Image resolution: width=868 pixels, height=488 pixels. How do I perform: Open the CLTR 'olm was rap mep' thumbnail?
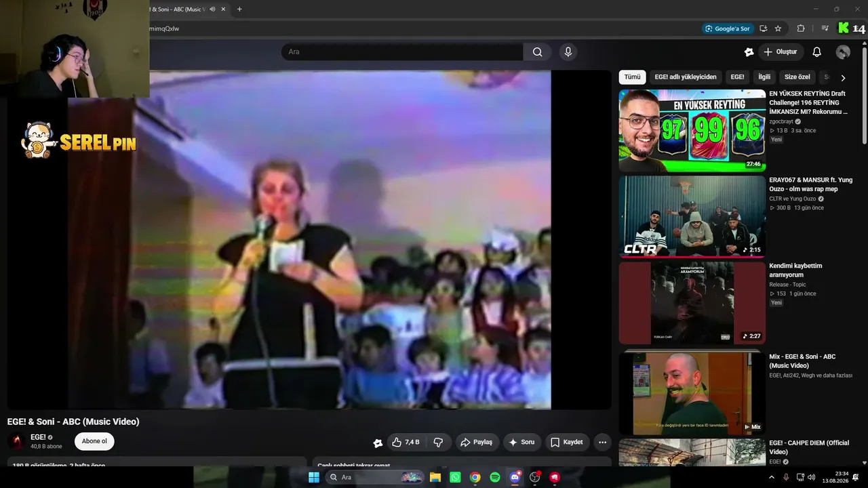pos(692,217)
